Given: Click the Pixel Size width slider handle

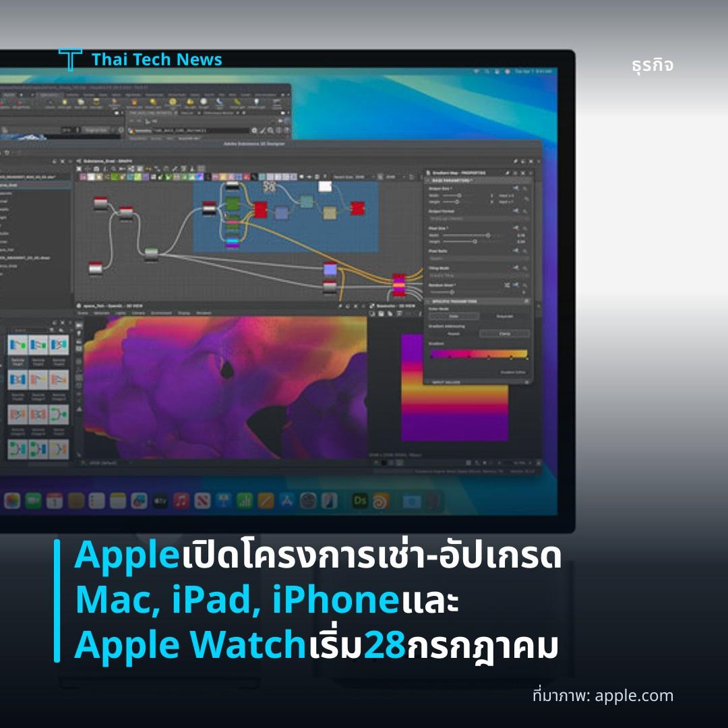Looking at the screenshot, I should click(487, 235).
